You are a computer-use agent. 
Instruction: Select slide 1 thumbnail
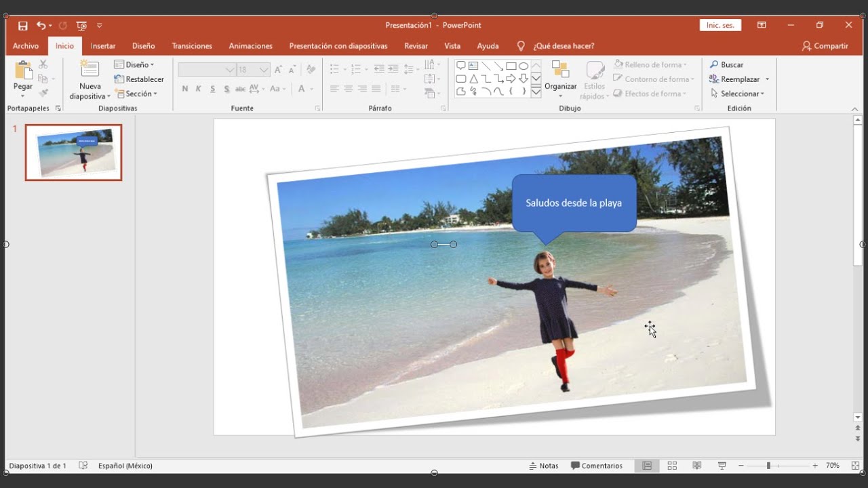74,152
